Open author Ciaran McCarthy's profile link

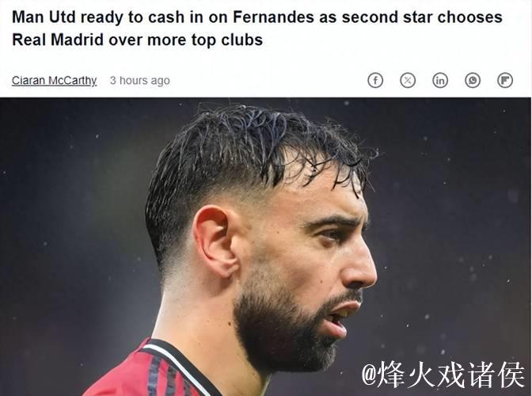tap(55, 81)
